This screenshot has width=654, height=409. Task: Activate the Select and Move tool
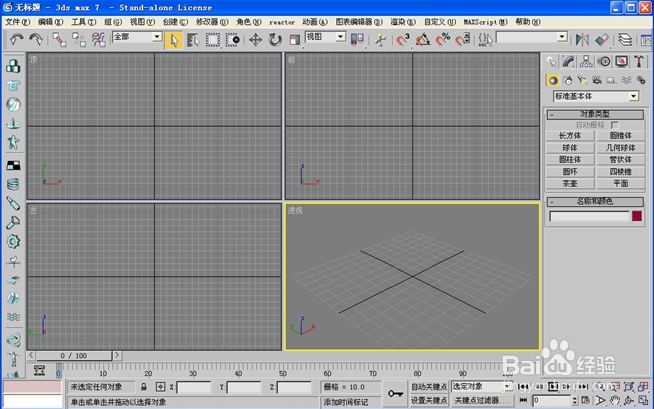(x=255, y=40)
